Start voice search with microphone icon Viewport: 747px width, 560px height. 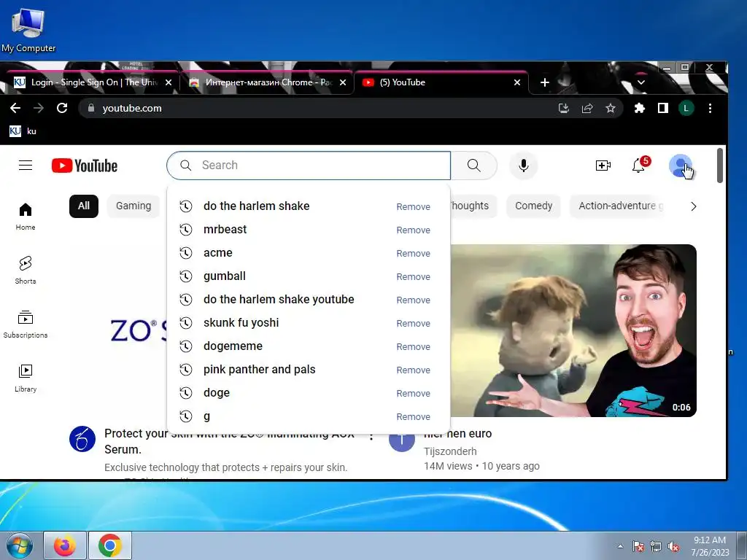[524, 166]
